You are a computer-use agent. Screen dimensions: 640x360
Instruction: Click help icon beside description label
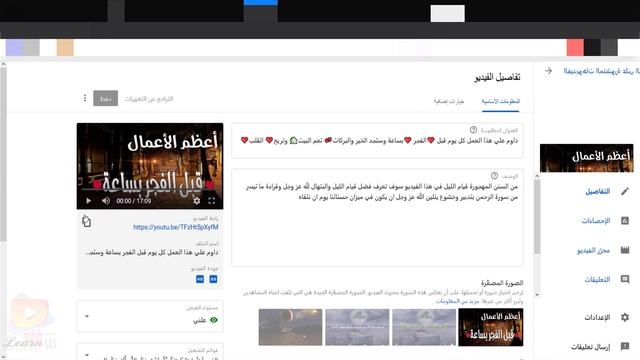point(494,176)
